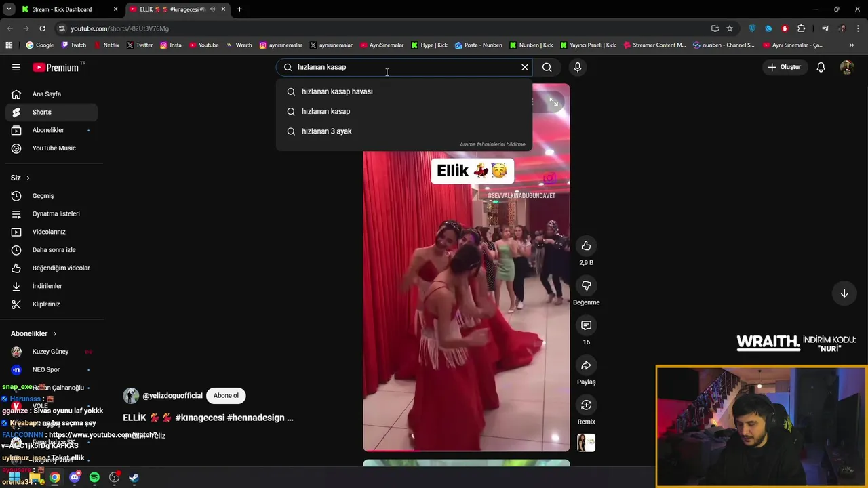Click the browser back arrow

pyautogui.click(x=9, y=28)
